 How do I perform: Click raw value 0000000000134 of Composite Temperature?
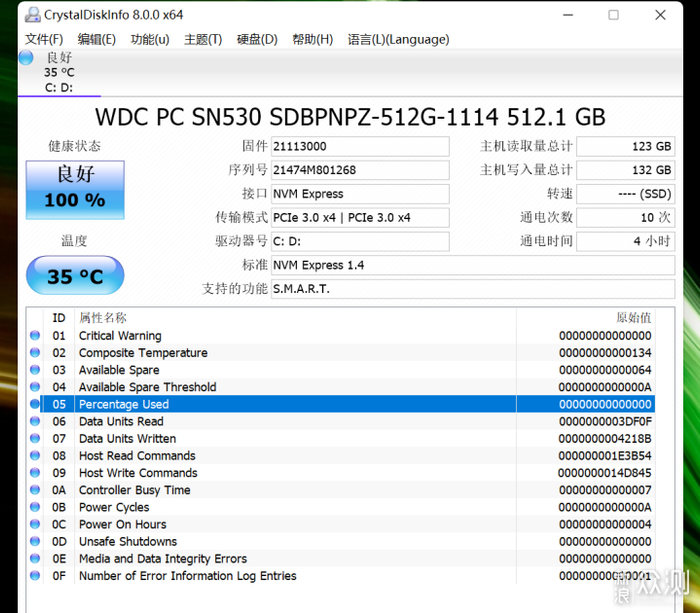pos(605,353)
